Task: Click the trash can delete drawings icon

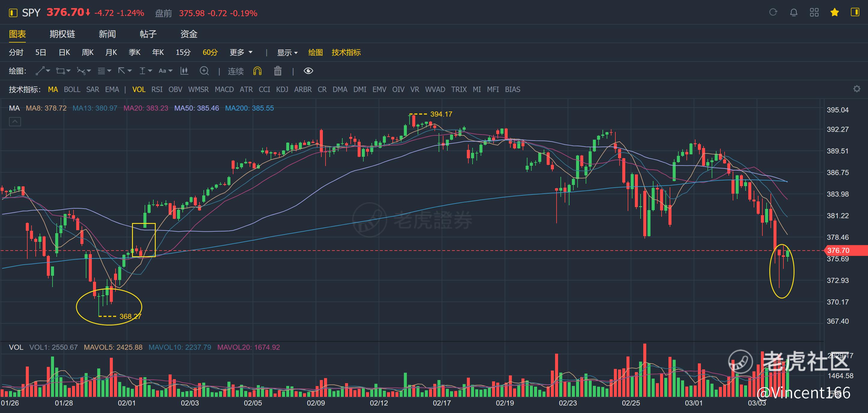Action: point(278,71)
